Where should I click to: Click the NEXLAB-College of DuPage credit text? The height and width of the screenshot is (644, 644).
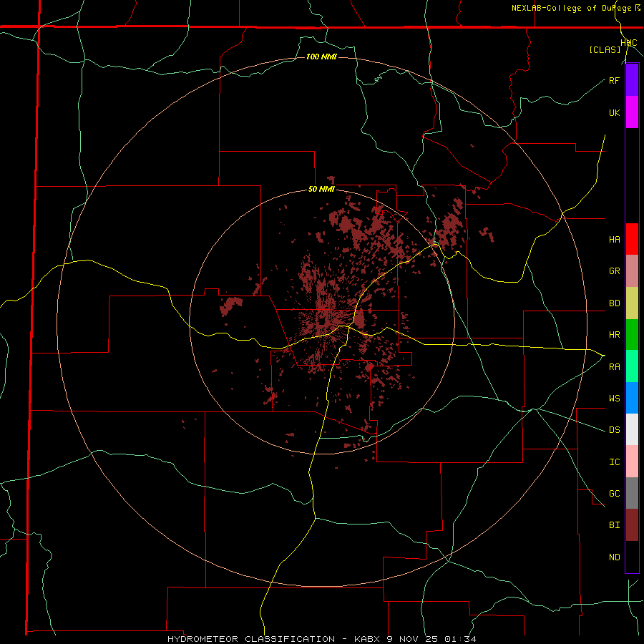[x=571, y=8]
